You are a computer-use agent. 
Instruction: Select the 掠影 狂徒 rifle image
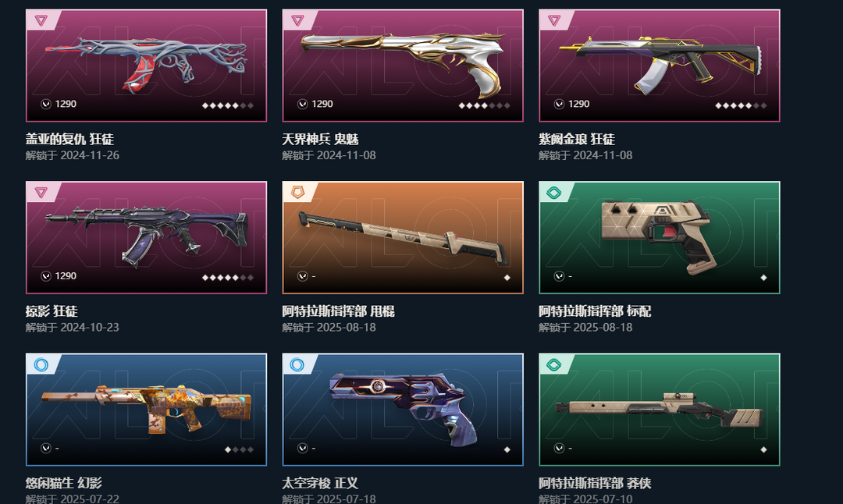click(146, 236)
